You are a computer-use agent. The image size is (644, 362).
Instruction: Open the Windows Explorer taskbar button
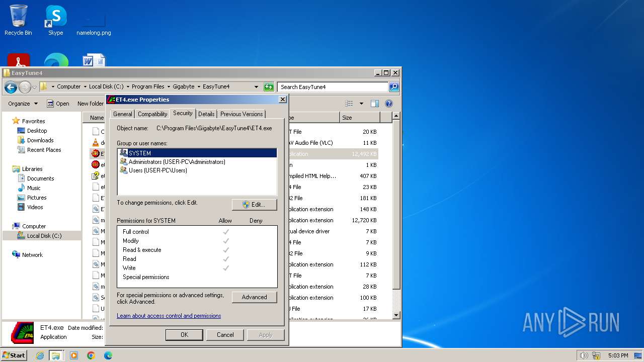tap(56, 355)
